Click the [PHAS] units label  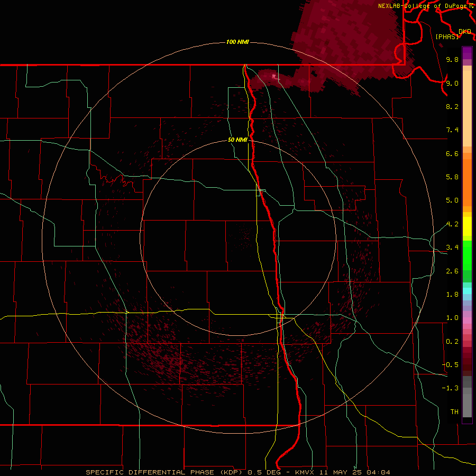pyautogui.click(x=447, y=37)
